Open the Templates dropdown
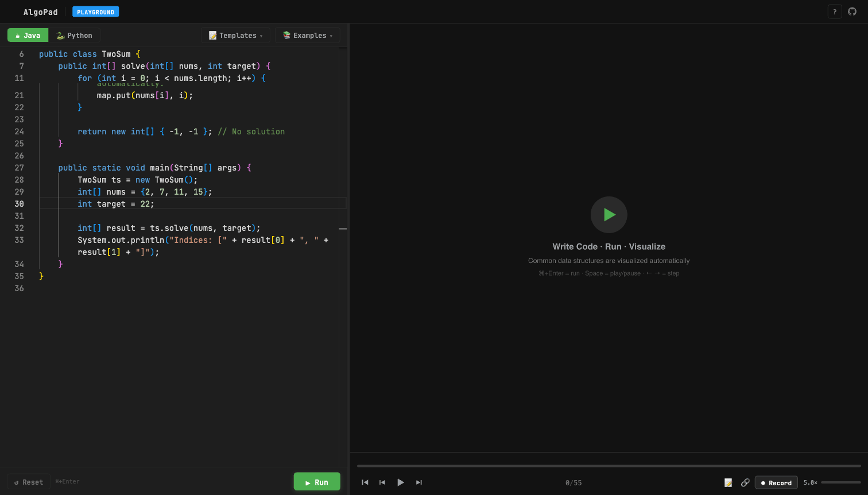The width and height of the screenshot is (868, 495). [x=235, y=35]
